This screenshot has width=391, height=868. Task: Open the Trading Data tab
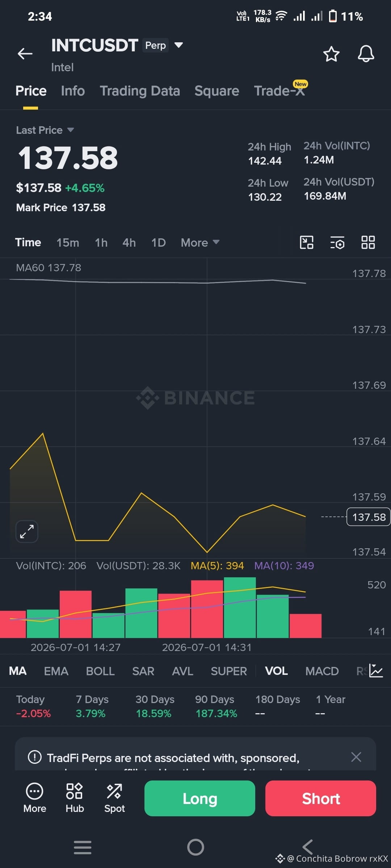point(140,91)
